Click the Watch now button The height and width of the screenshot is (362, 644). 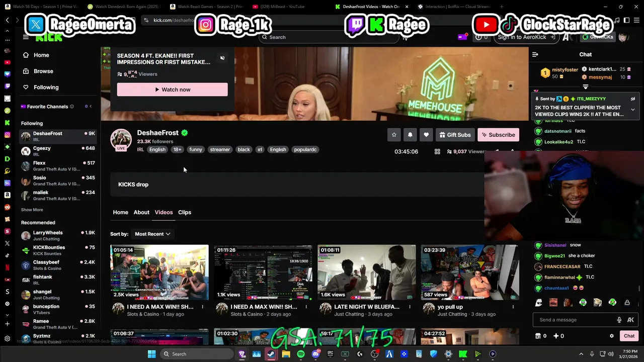click(x=173, y=89)
